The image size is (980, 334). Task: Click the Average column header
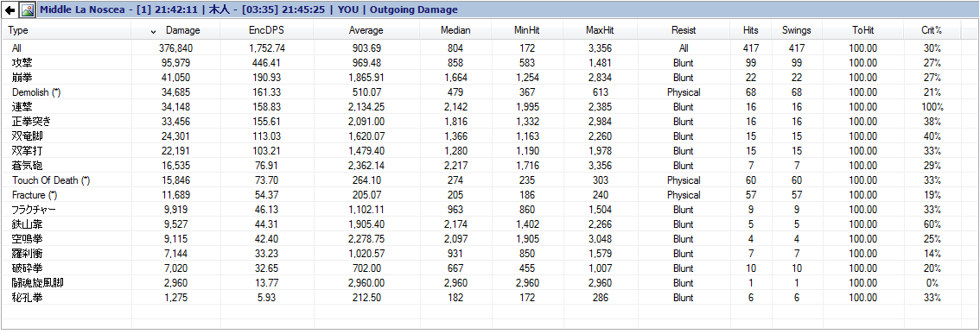click(x=366, y=30)
